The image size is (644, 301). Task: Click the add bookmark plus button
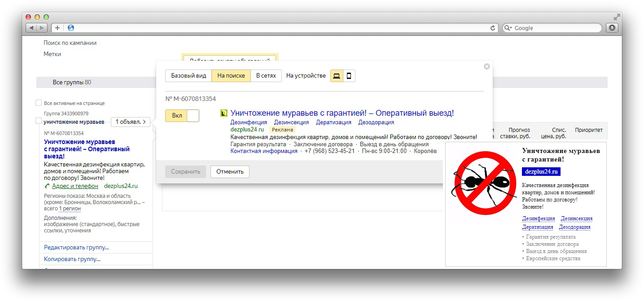pos(57,28)
